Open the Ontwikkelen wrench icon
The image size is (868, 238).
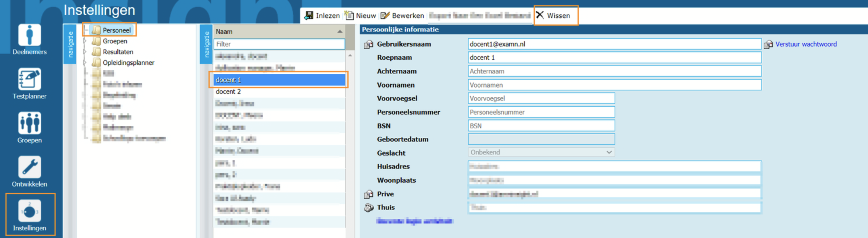pos(29,167)
